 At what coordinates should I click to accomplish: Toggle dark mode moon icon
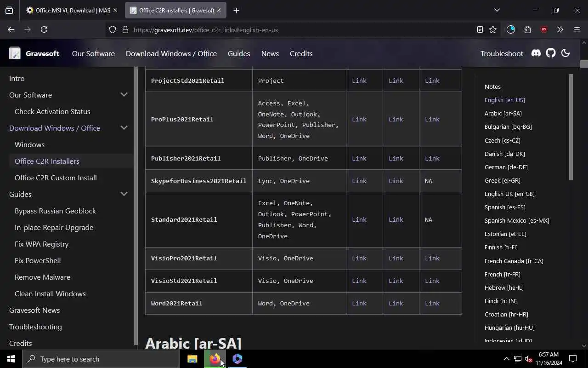(x=565, y=53)
